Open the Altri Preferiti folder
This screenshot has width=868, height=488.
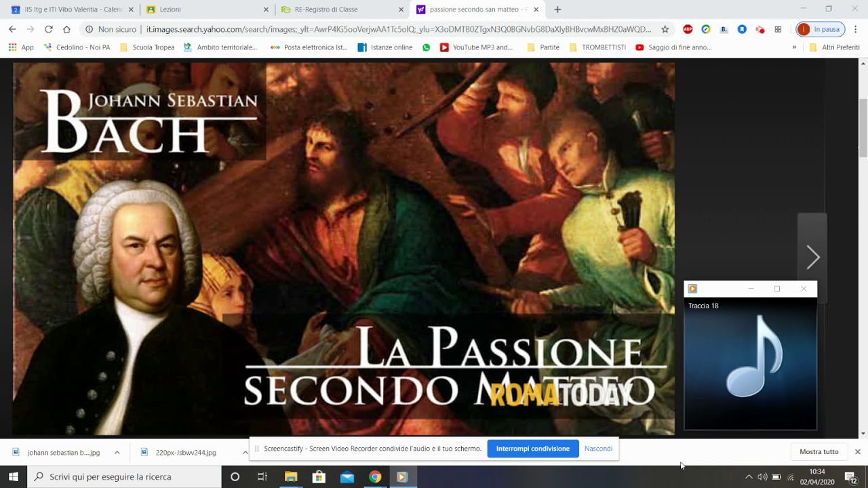click(834, 47)
